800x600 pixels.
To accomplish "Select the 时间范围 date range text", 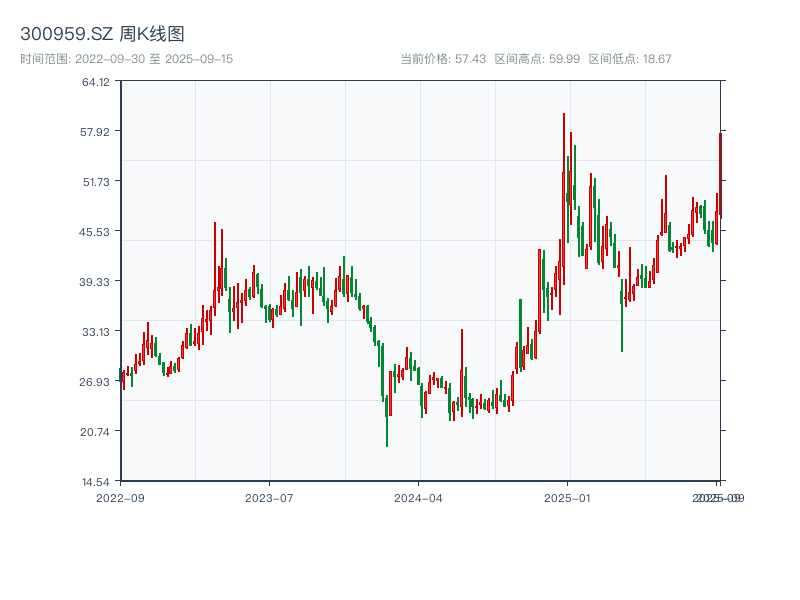I will click(x=126, y=59).
